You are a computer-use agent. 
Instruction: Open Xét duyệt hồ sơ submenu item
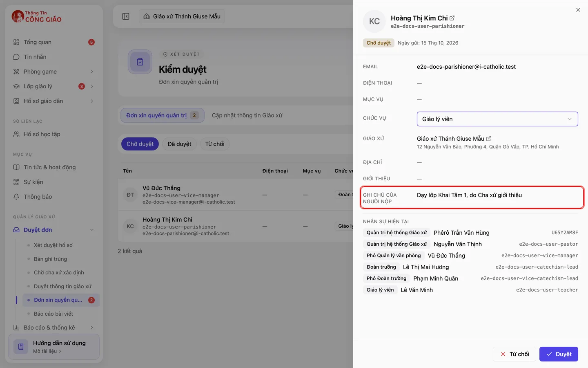[53, 245]
